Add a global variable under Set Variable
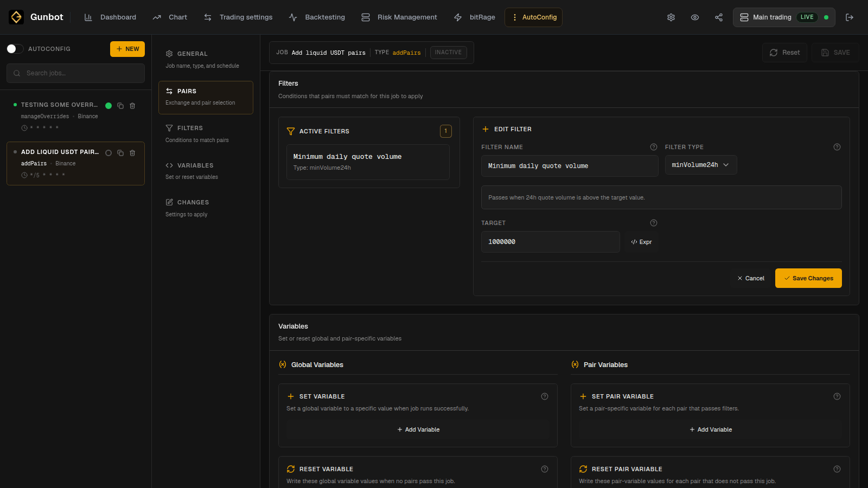The width and height of the screenshot is (868, 488). pos(418,429)
